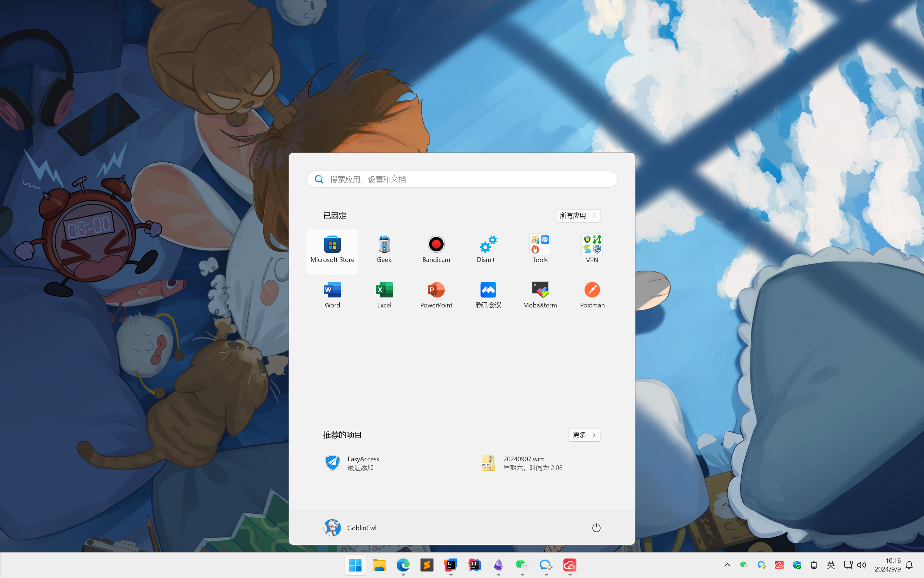The height and width of the screenshot is (578, 924).
Task: Switch to Microsoft Edge on the taskbar
Action: click(x=403, y=565)
